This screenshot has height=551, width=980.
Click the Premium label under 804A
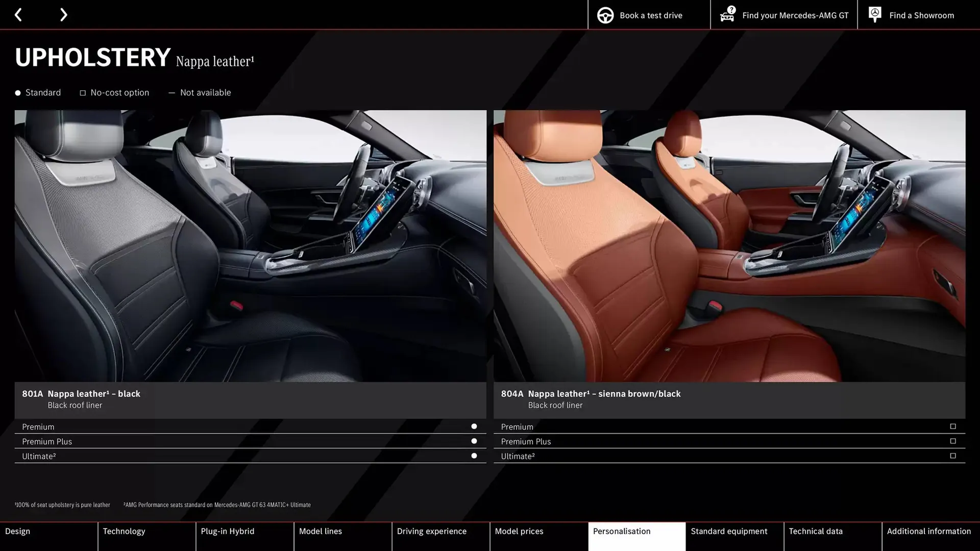click(517, 427)
